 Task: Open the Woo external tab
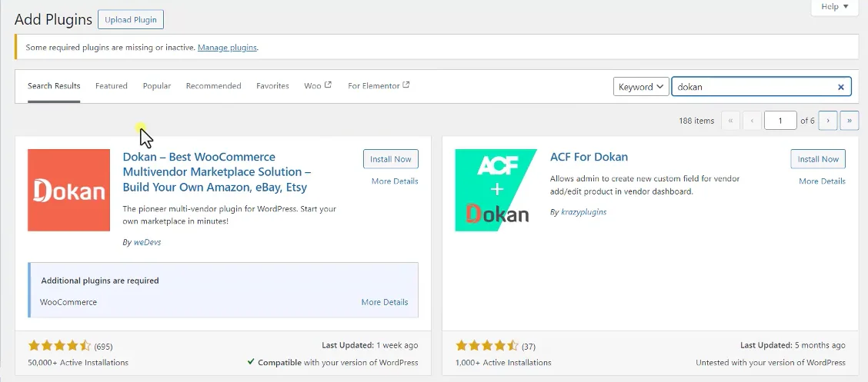318,85
